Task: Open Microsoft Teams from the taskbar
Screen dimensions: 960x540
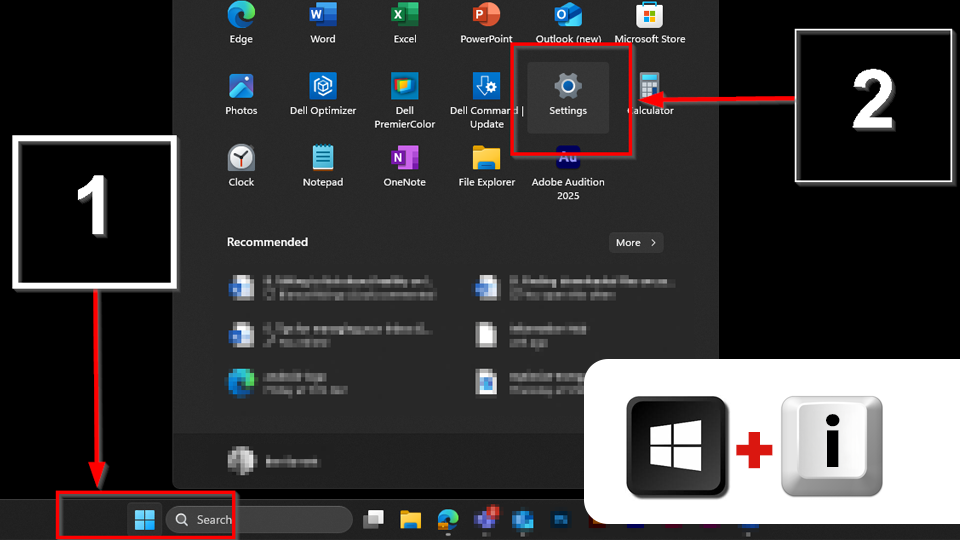Action: (x=486, y=520)
